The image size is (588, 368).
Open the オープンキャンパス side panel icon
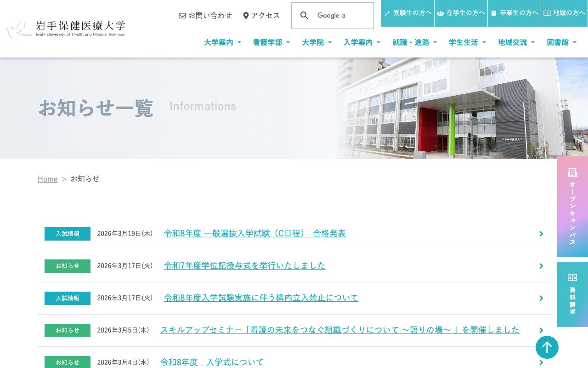[572, 172]
